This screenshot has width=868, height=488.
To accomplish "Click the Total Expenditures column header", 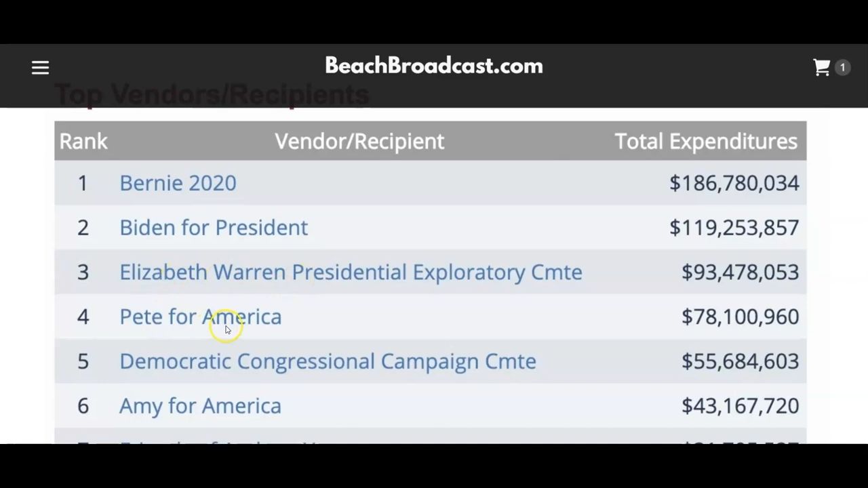I will (706, 141).
